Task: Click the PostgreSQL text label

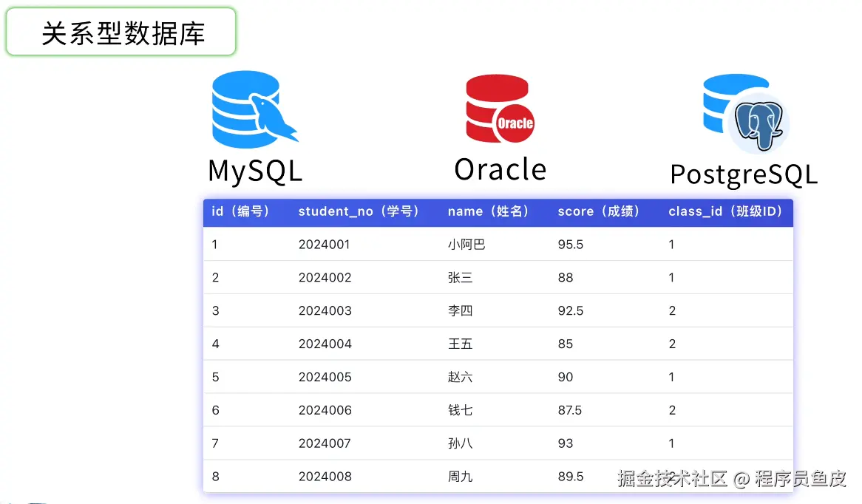Action: click(744, 175)
